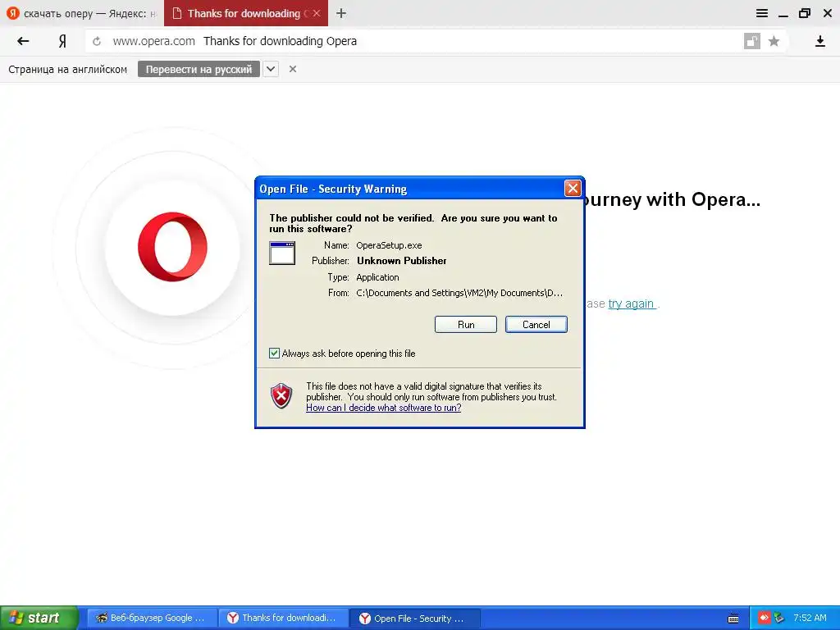Screen dimensions: 840x630
Task: Reload the page with the refresh icon
Action: click(97, 41)
